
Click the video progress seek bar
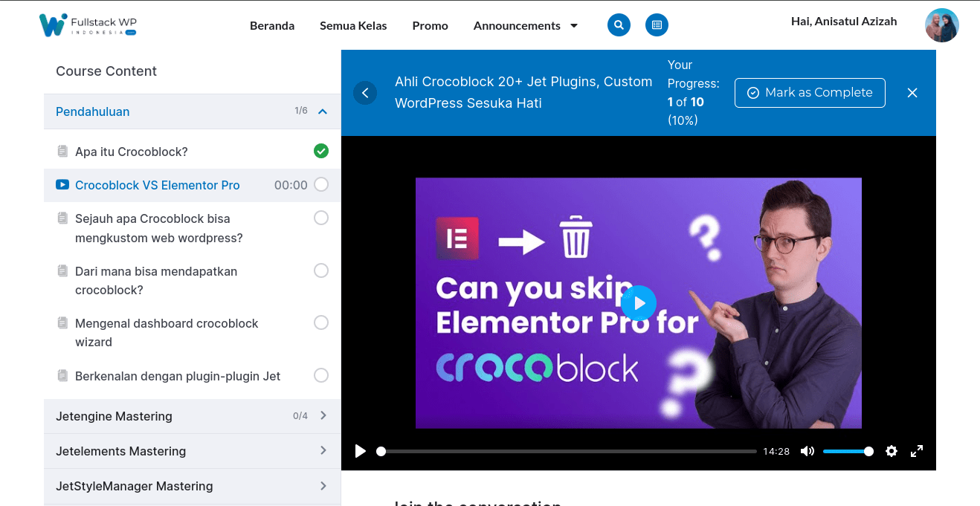567,451
